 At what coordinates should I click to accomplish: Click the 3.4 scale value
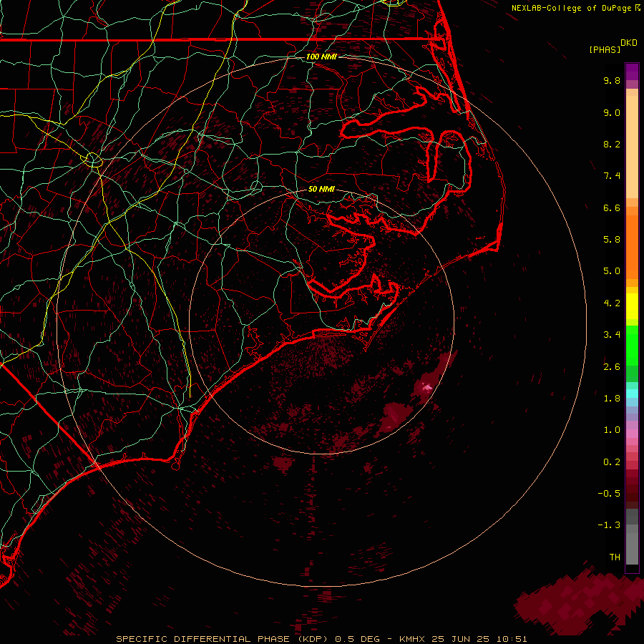point(612,335)
